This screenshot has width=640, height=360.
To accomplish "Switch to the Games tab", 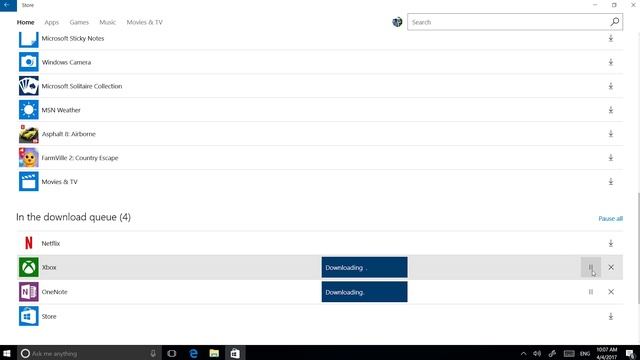I will click(79, 22).
